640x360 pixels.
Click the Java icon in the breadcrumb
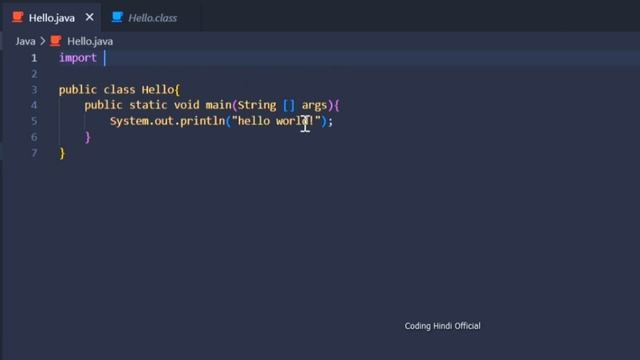click(x=56, y=41)
